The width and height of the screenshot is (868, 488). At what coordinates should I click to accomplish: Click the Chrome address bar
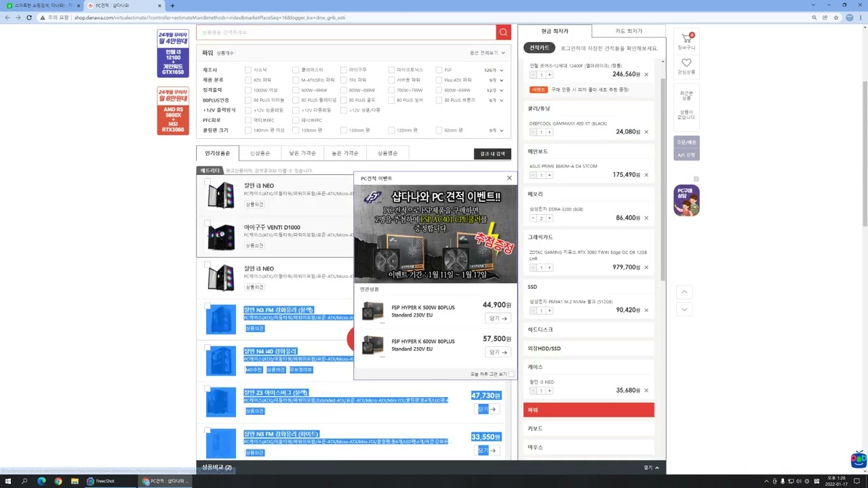[434, 18]
